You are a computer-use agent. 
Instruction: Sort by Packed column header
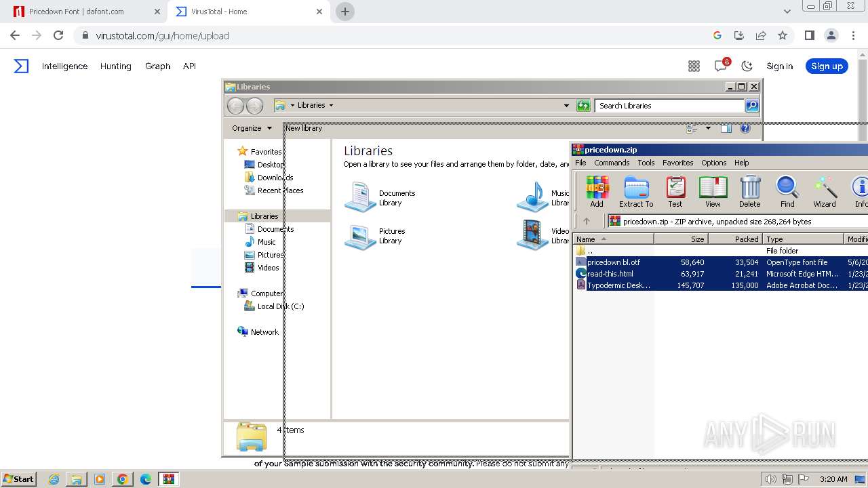click(735, 239)
